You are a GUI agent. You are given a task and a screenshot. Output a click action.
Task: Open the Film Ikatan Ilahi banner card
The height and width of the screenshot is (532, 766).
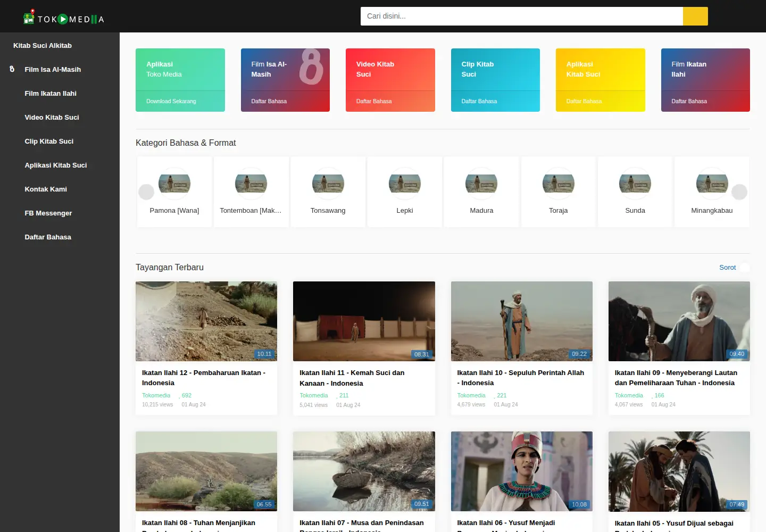click(705, 70)
